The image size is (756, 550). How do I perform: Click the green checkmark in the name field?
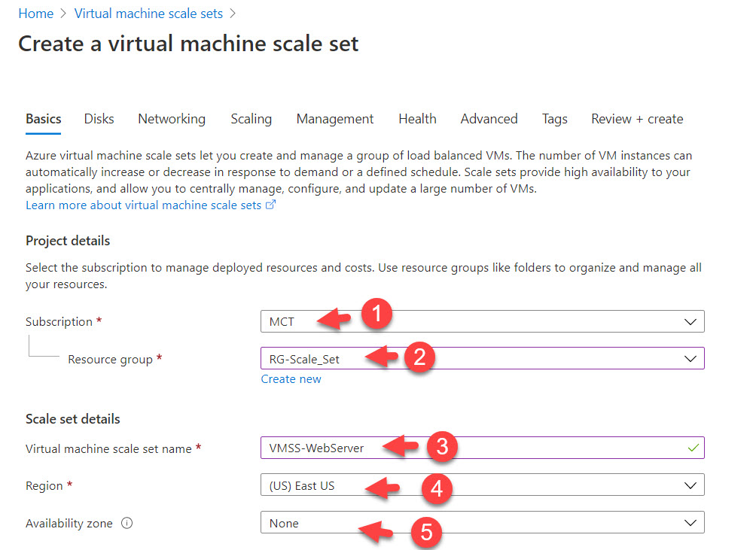coord(693,448)
